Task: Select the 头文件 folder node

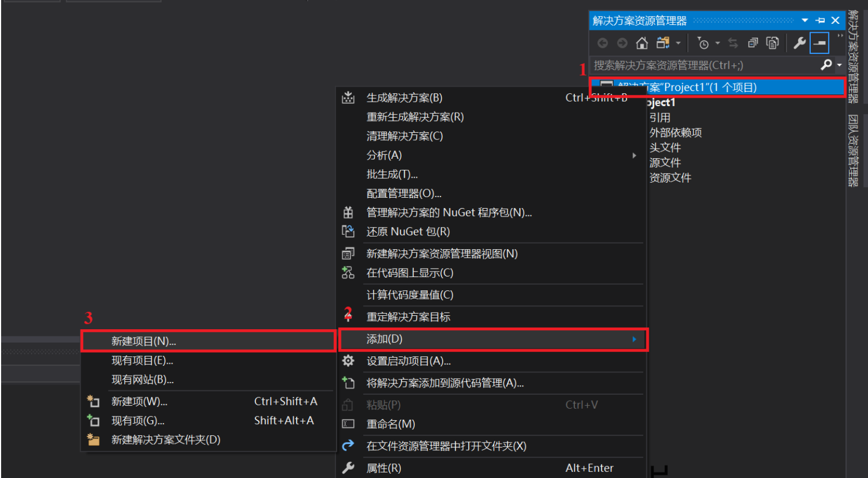Action: coord(665,148)
